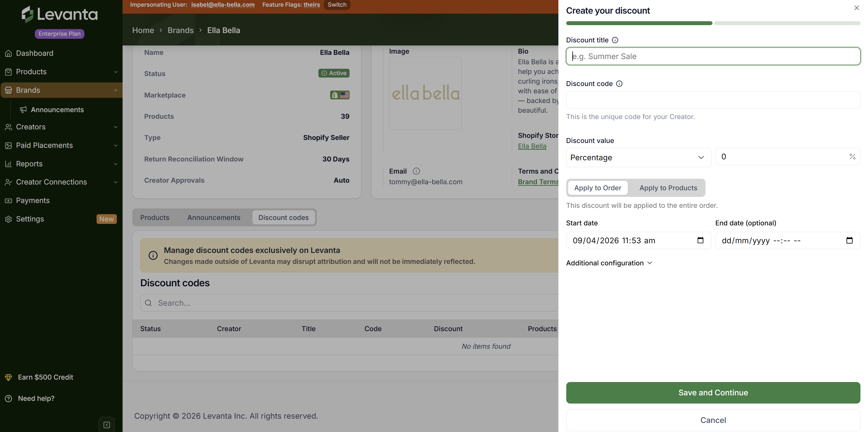The image size is (868, 432).
Task: Click the 'theirs' feature flags link
Action: (x=311, y=5)
